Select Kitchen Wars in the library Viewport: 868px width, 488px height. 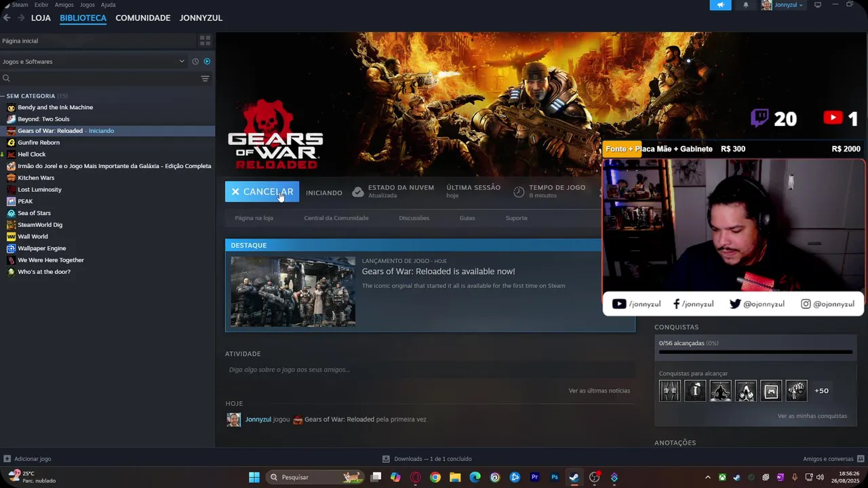36,178
